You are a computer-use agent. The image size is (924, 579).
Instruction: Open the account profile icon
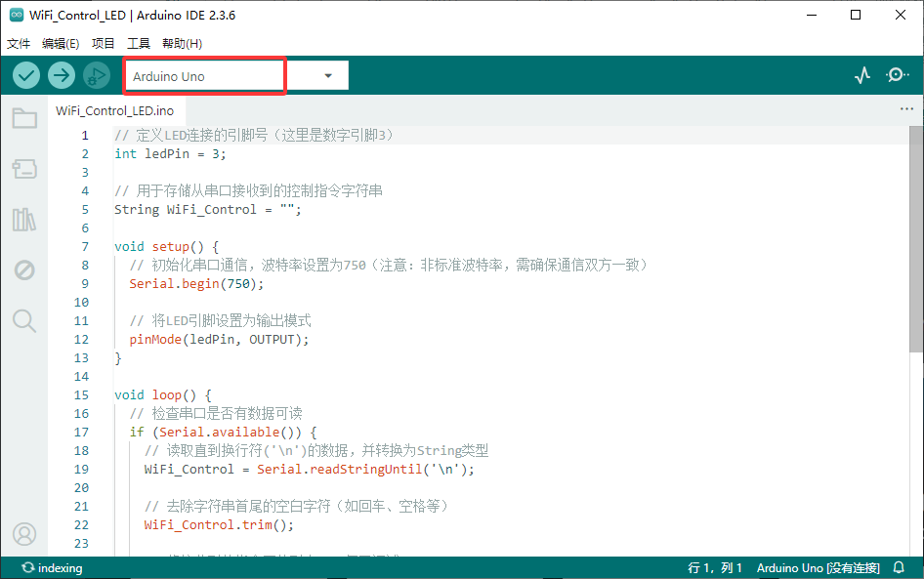pos(24,534)
